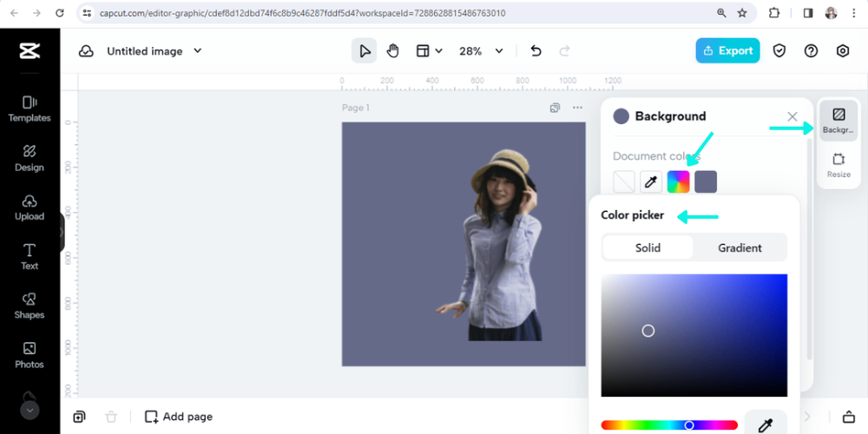Open the Chrome profile avatar
This screenshot has width=868, height=434.
(831, 13)
